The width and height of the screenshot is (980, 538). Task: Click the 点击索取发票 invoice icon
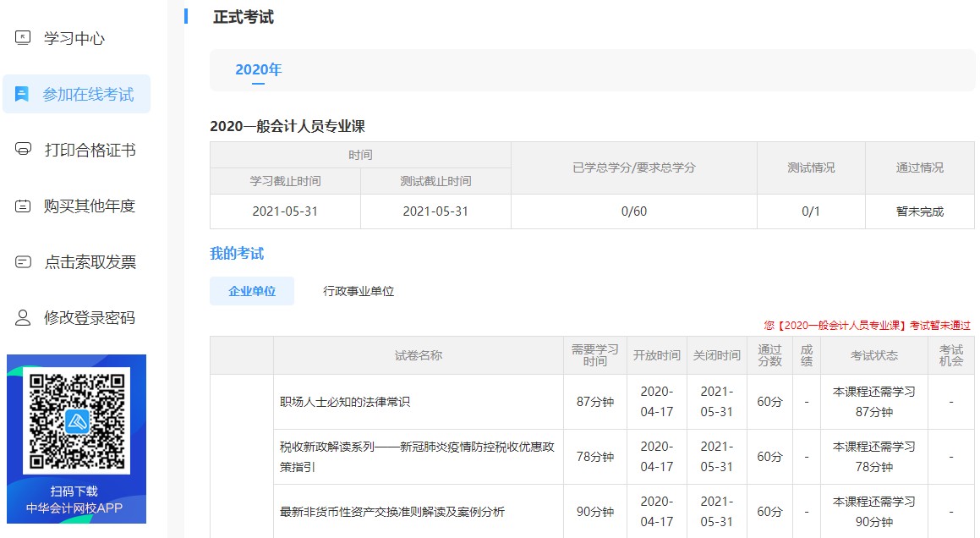[23, 262]
